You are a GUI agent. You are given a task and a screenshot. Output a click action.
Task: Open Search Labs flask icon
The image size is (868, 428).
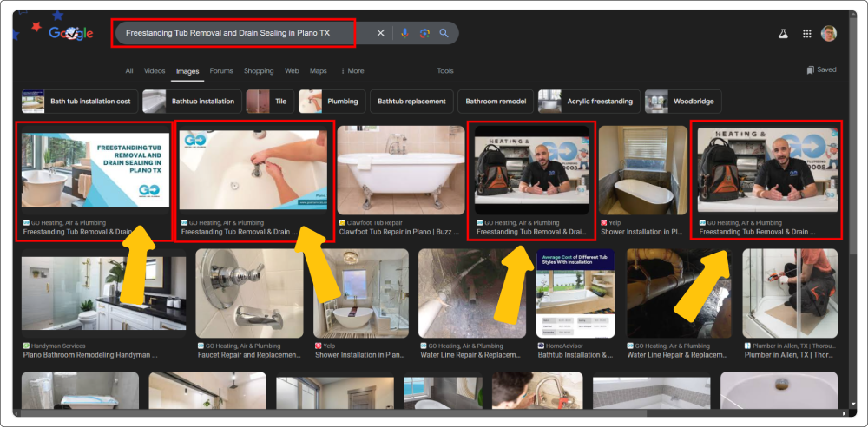tap(783, 34)
